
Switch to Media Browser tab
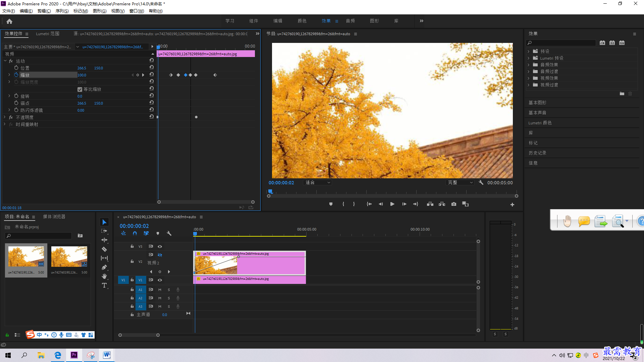coord(54,217)
